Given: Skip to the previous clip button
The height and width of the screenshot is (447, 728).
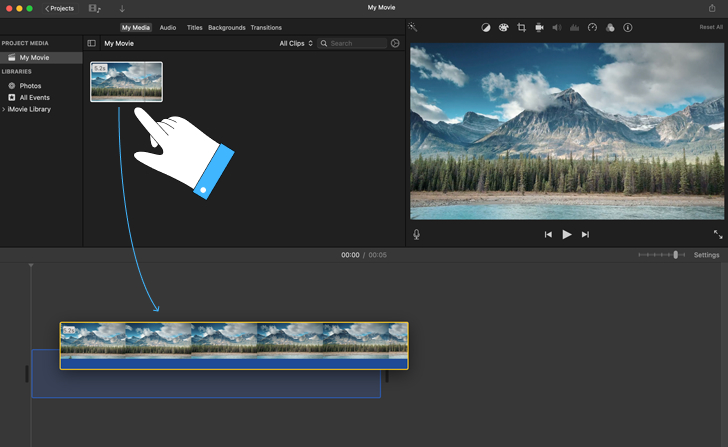Looking at the screenshot, I should pyautogui.click(x=548, y=234).
